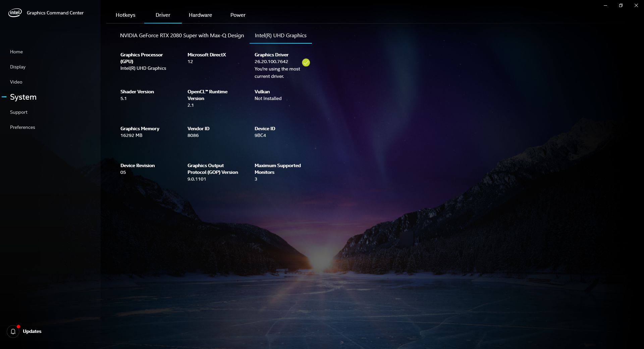Click the Intel logo icon
The width and height of the screenshot is (644, 349).
(x=15, y=13)
